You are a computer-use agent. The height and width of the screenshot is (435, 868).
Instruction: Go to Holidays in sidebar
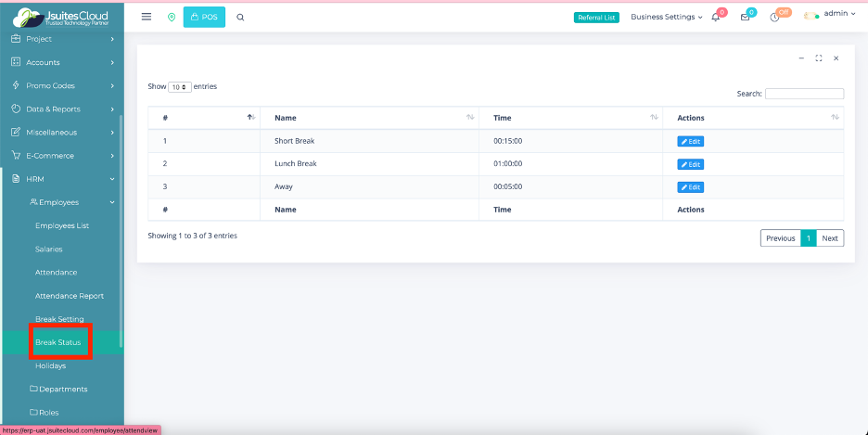tap(50, 365)
